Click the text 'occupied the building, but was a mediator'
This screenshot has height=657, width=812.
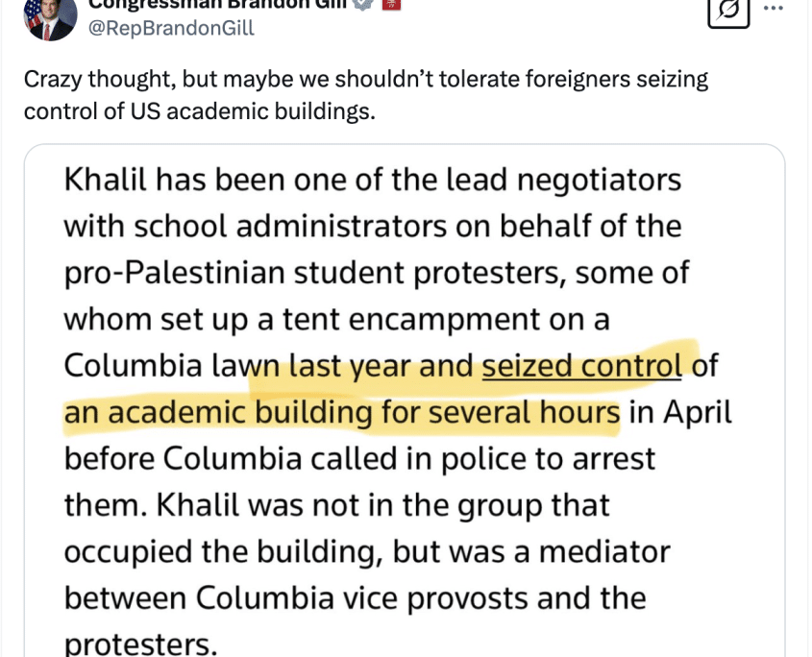[367, 551]
